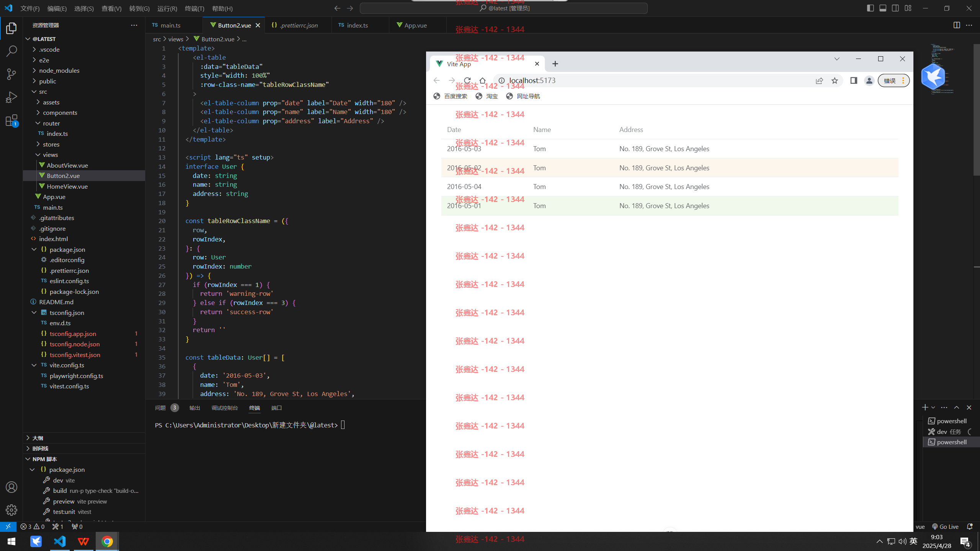Toggle the bottom panel layout

883,8
